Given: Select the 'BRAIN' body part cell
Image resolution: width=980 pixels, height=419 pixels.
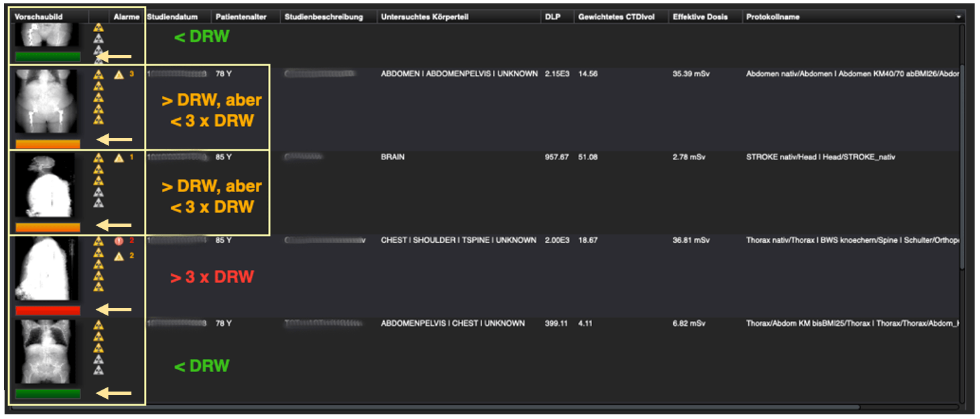Looking at the screenshot, I should click(x=393, y=157).
